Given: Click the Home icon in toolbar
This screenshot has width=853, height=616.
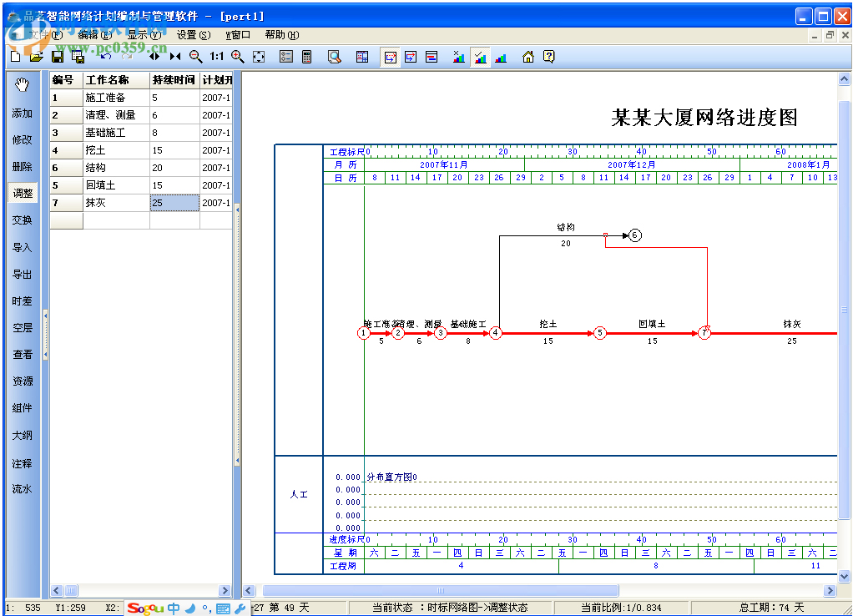Looking at the screenshot, I should tap(528, 57).
